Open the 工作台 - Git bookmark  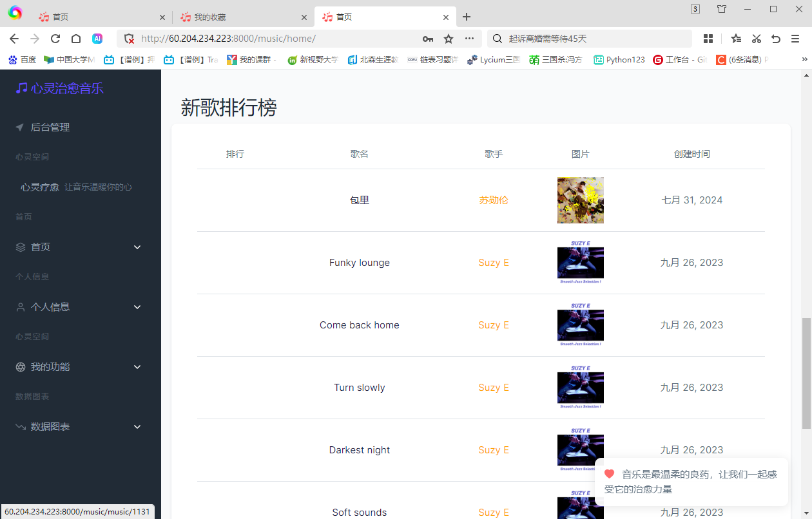681,59
